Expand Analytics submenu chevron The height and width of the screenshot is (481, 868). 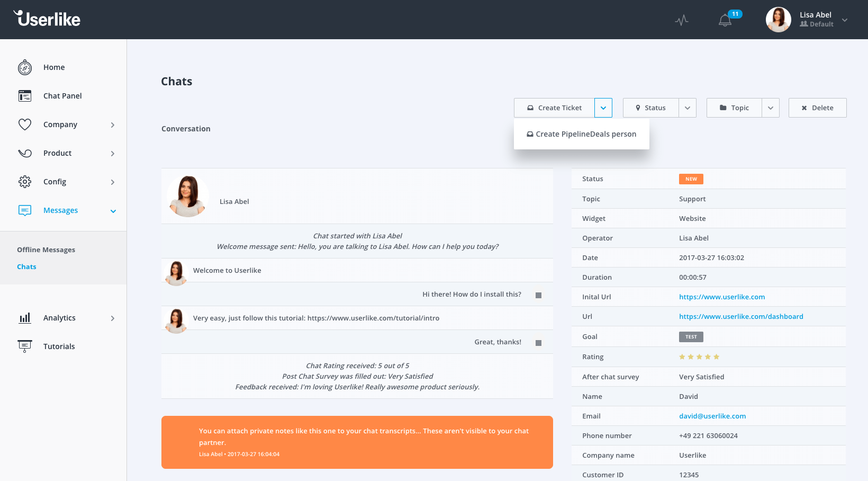113,318
